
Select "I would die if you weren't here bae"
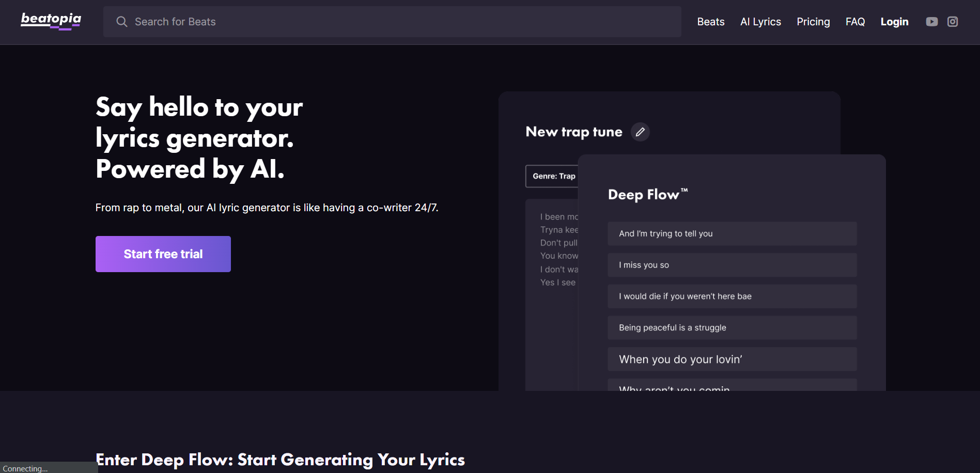(732, 296)
